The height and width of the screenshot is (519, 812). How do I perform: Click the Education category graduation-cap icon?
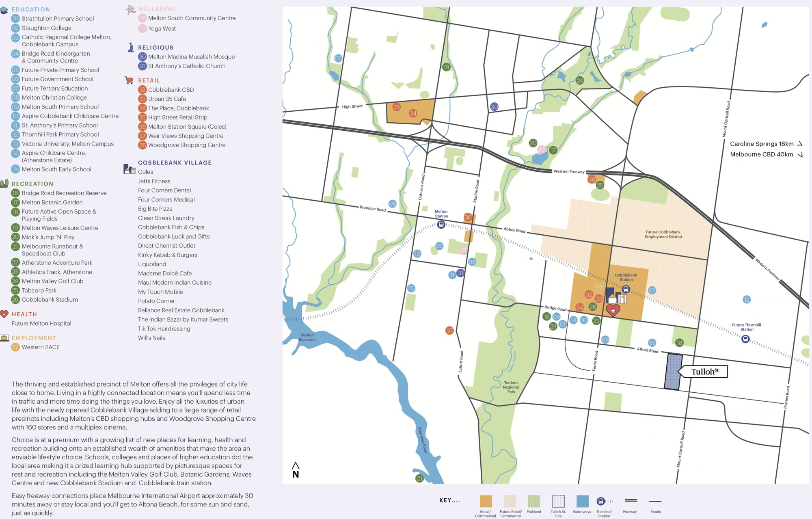coord(4,10)
